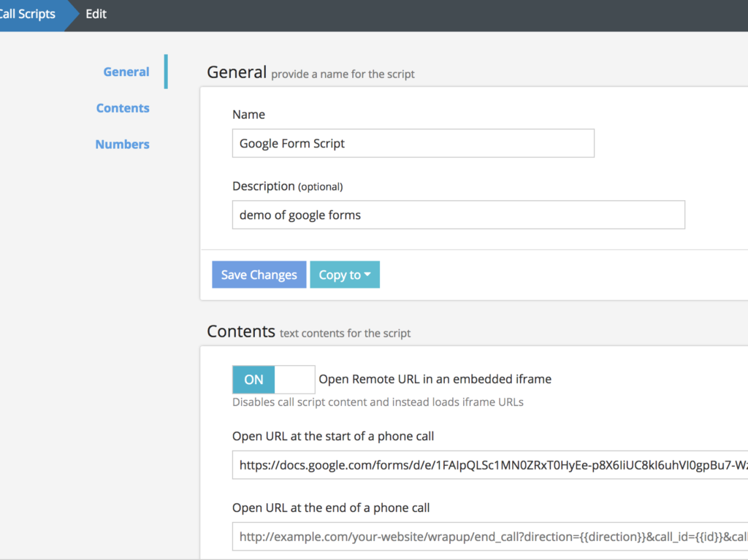Viewport: 748px width, 560px height.
Task: Focus the start of phone call URL field
Action: tap(489, 465)
